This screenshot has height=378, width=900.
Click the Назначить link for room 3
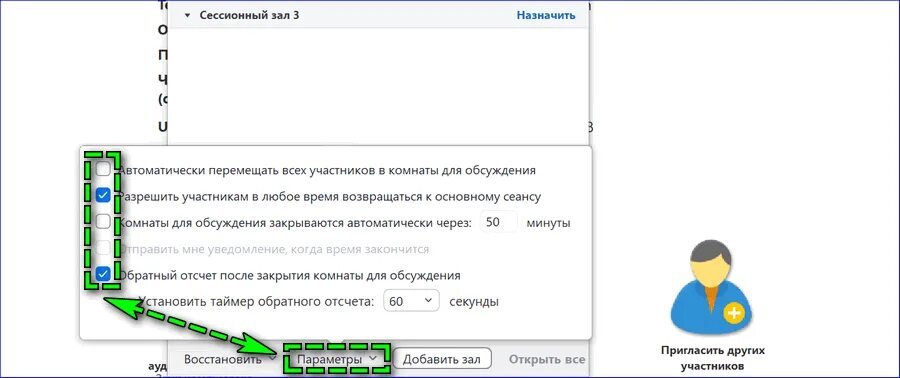click(546, 15)
